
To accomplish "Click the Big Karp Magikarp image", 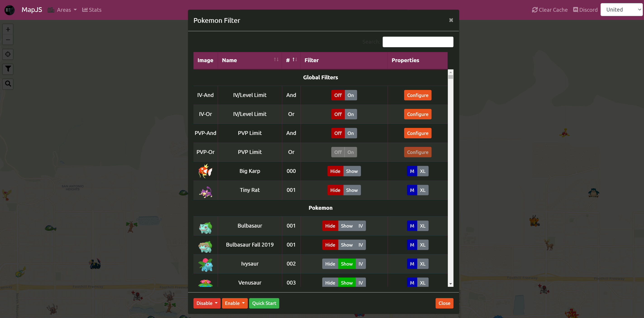I will [205, 171].
